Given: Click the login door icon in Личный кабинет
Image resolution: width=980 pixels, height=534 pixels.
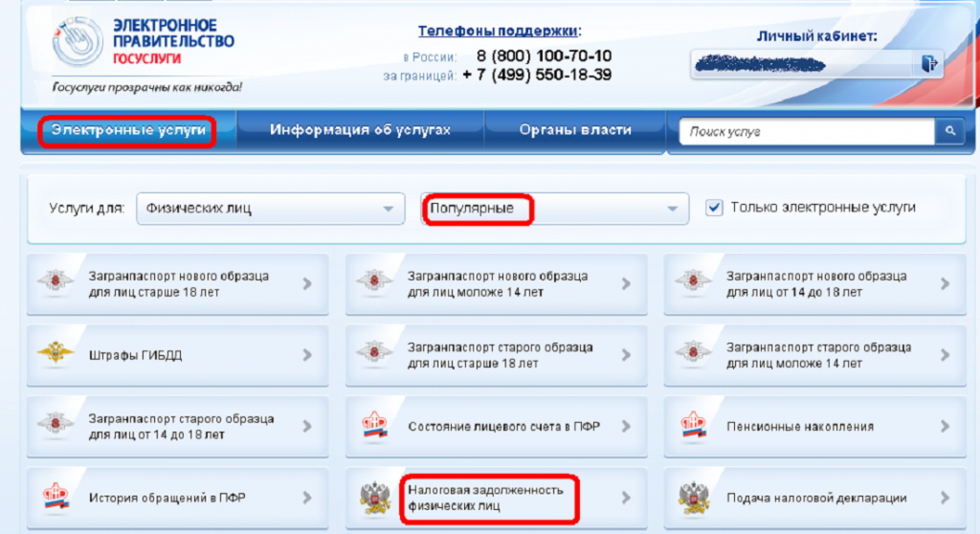Looking at the screenshot, I should point(929,63).
